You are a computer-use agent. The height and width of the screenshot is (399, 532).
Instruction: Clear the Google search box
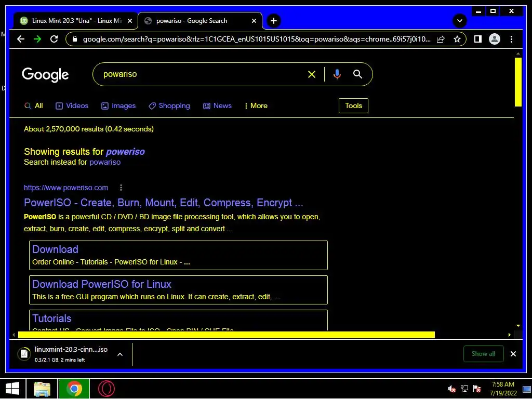[x=312, y=74]
